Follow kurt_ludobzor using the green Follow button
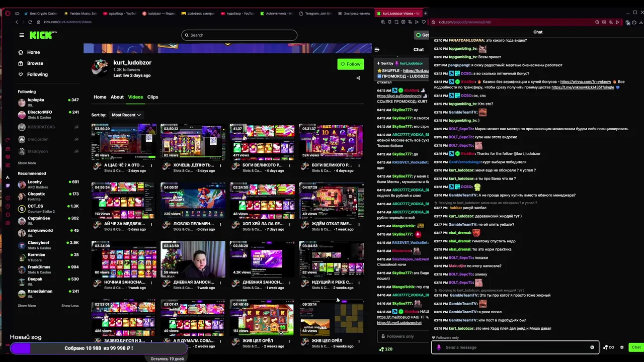This screenshot has width=644, height=362. point(350,64)
